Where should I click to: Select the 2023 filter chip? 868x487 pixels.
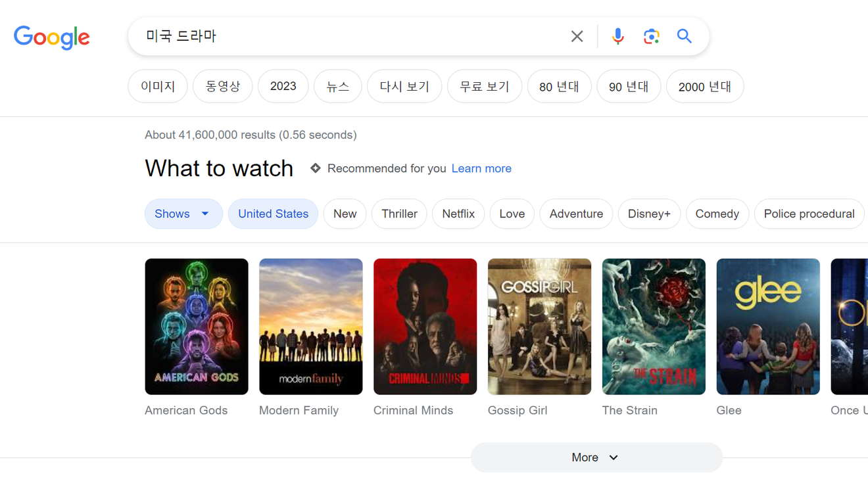(x=283, y=86)
